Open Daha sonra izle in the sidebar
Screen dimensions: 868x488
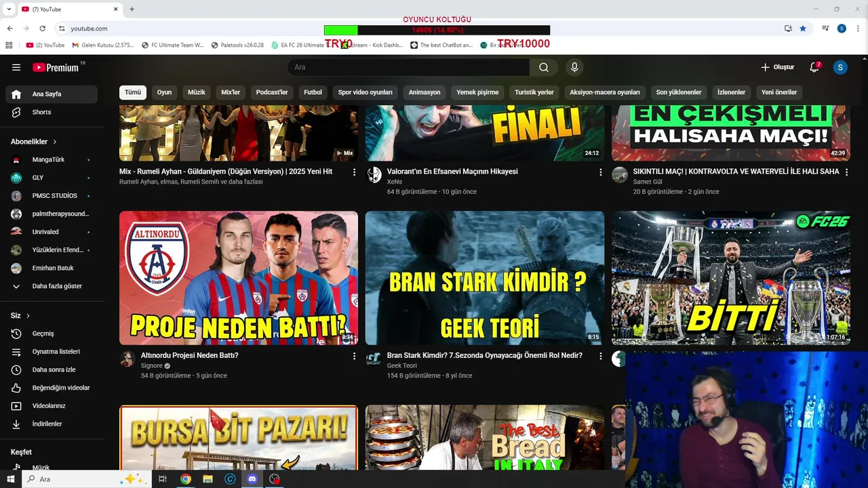point(52,369)
